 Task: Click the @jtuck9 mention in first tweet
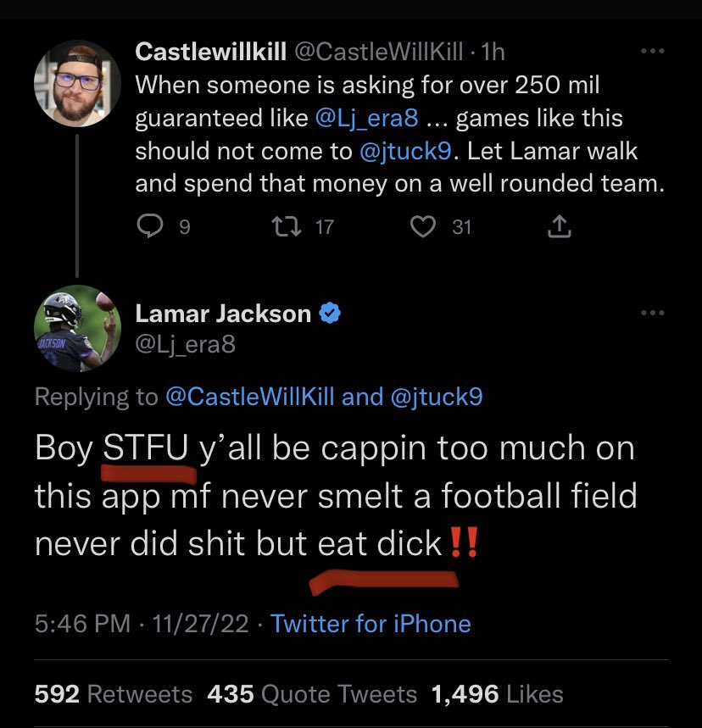coord(405,151)
